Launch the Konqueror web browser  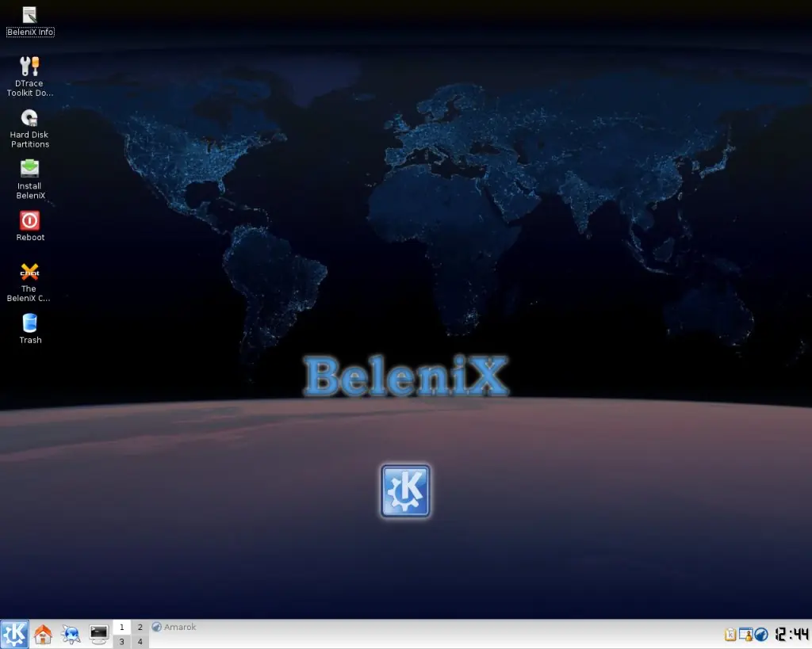coord(71,633)
